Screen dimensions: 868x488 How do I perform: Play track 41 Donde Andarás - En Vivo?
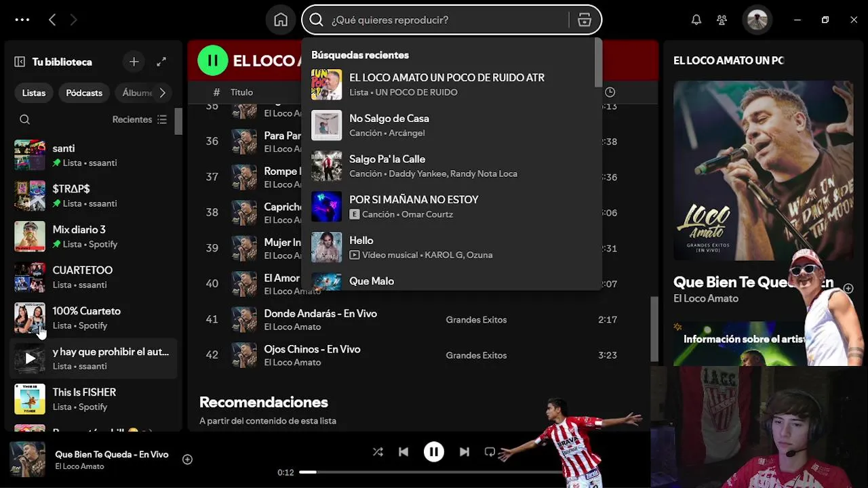tap(212, 319)
